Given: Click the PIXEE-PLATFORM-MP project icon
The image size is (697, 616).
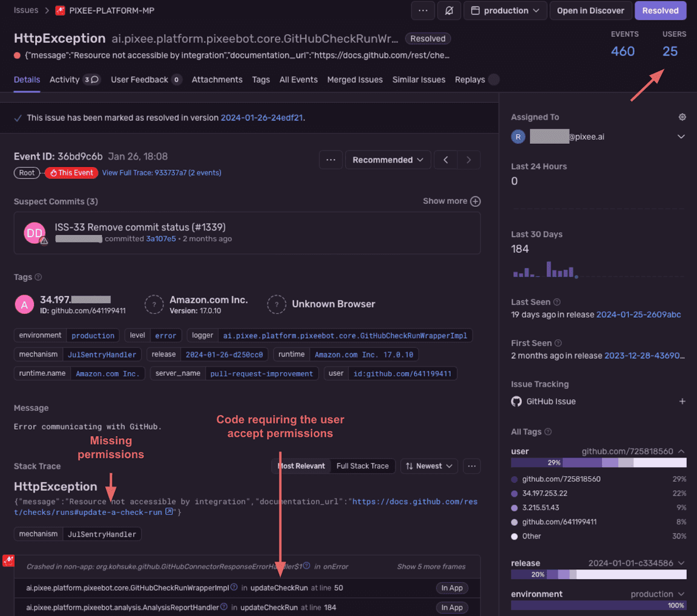Looking at the screenshot, I should pyautogui.click(x=60, y=11).
